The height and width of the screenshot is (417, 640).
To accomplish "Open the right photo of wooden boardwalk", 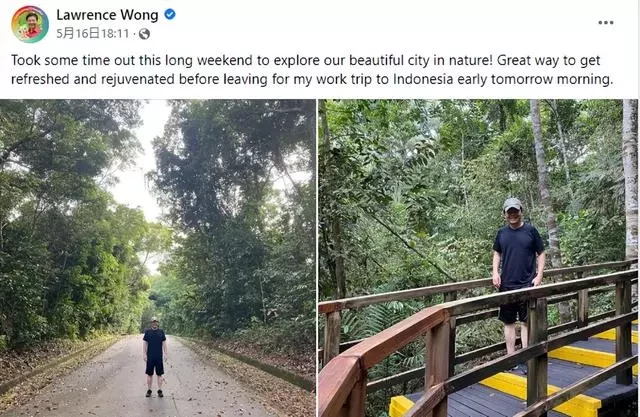I will click(x=478, y=258).
